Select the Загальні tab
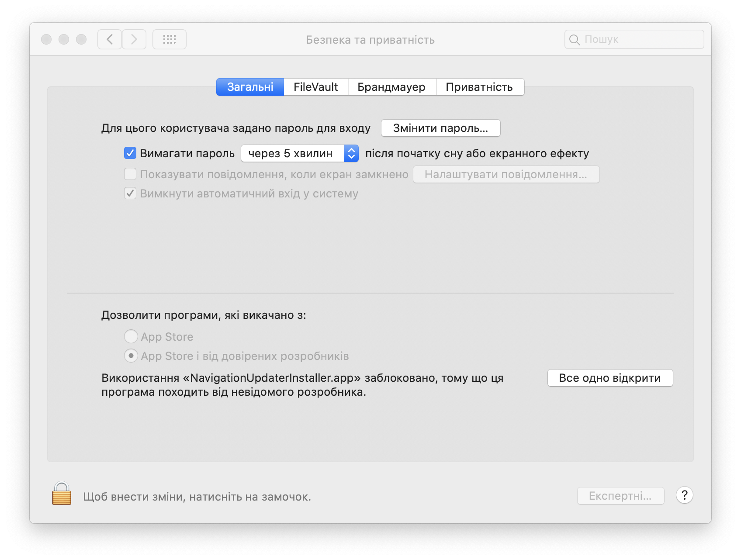 tap(250, 87)
